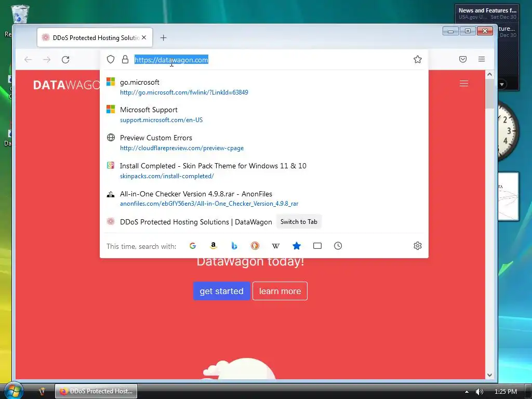This screenshot has width=532, height=399.
Task: Click the feed gadget dropdown arrow
Action: pos(501,84)
